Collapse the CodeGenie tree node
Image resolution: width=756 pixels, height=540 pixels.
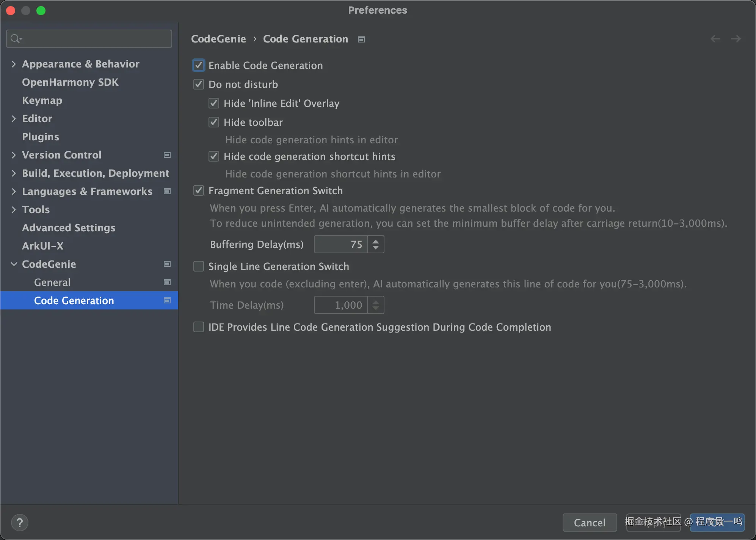(x=14, y=264)
